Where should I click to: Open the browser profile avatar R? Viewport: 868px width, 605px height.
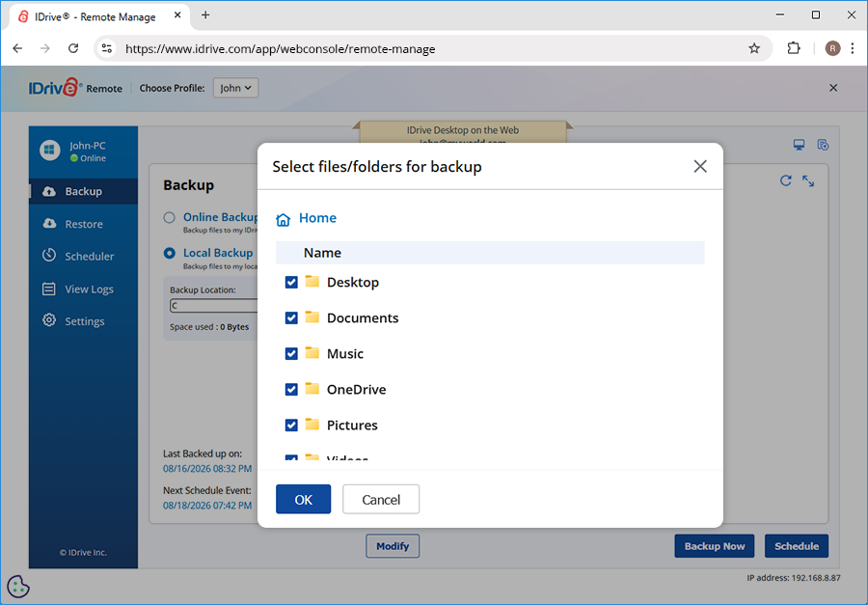(832, 49)
